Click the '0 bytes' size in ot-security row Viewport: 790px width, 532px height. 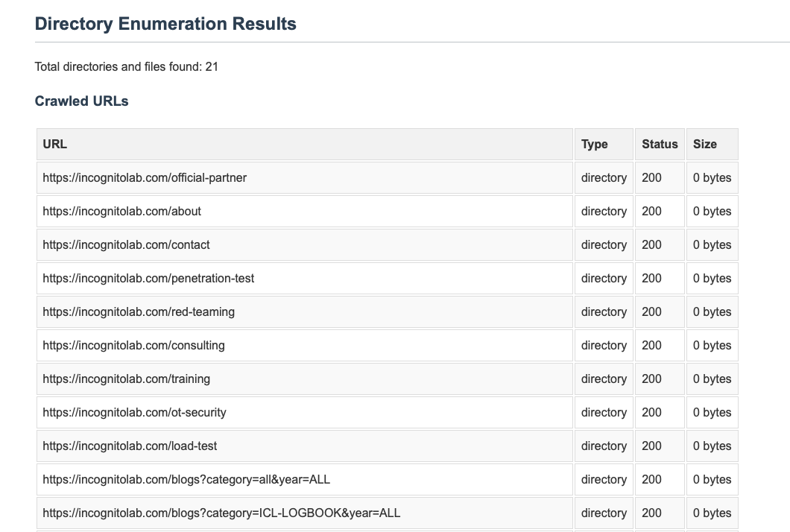pos(712,412)
